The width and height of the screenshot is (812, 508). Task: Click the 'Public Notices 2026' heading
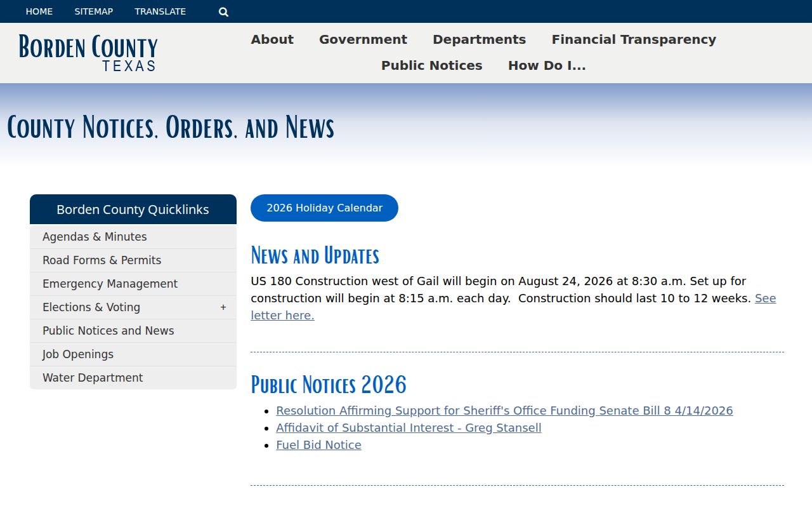click(x=329, y=385)
